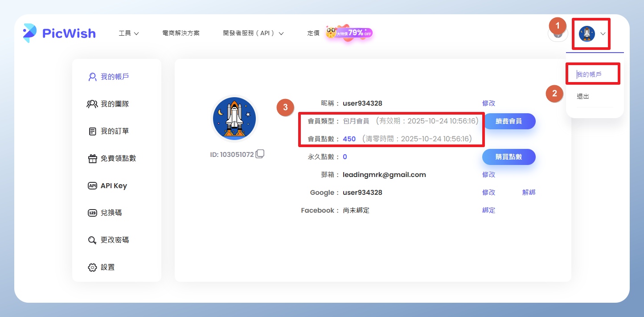Select 我的帳戶 in the dropdown menu
Screen dimensions: 644x317
[589, 74]
